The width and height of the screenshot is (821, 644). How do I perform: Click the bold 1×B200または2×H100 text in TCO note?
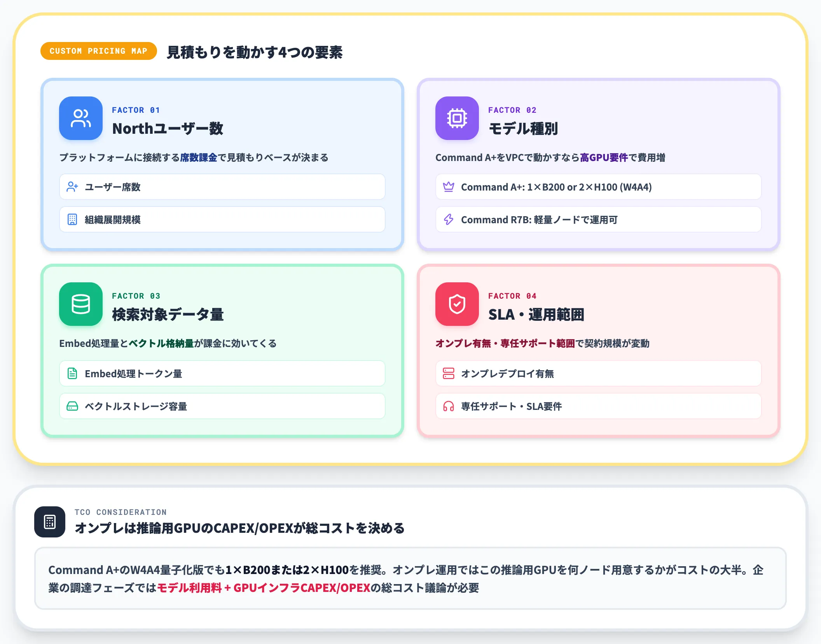287,570
